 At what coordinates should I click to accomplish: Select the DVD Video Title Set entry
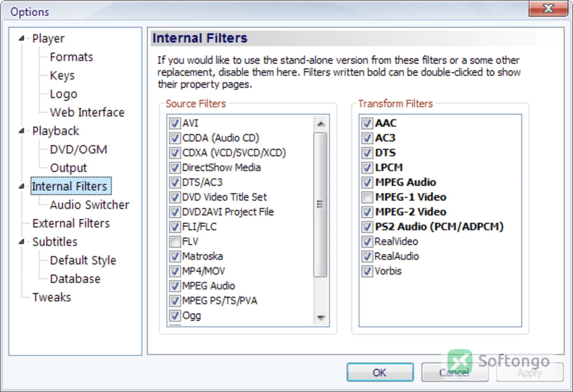[224, 197]
